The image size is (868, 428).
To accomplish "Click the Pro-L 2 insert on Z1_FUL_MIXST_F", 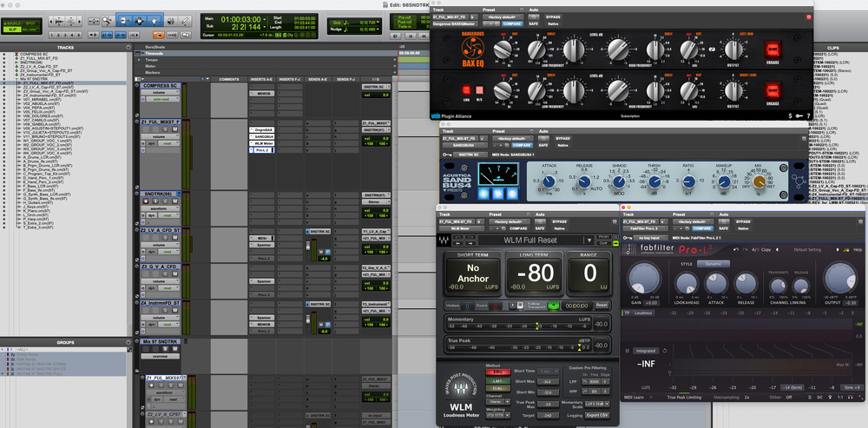I will point(264,150).
